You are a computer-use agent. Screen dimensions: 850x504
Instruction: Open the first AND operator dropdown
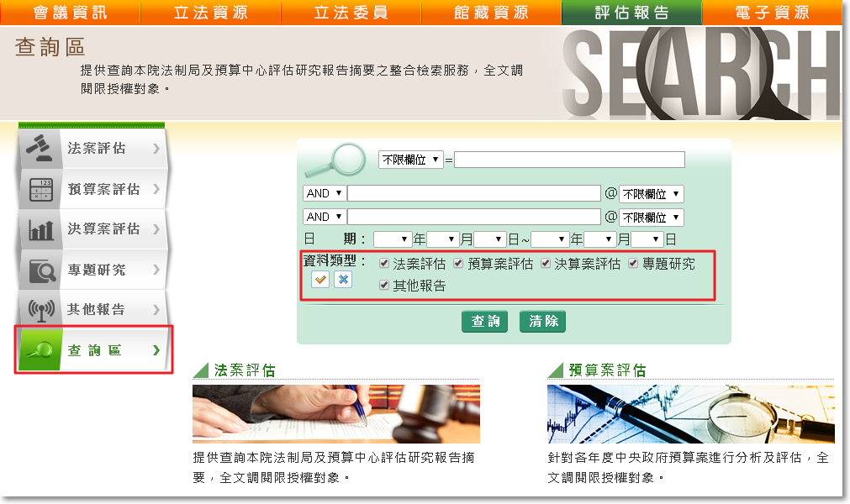(x=325, y=193)
